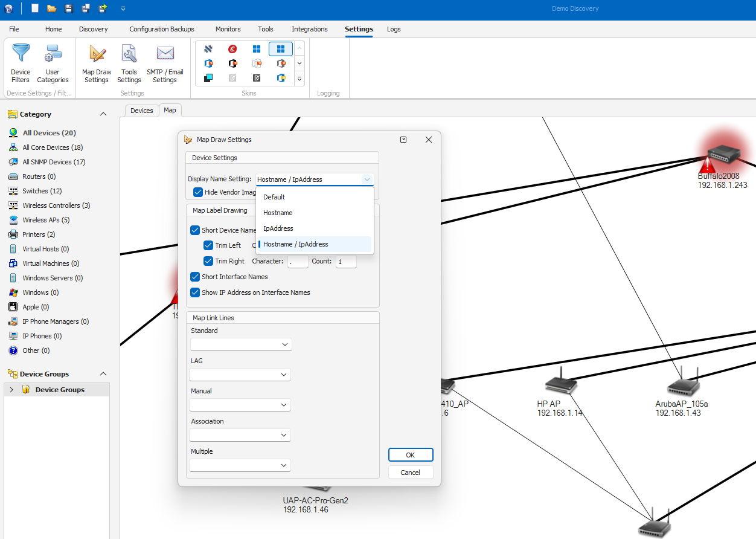Viewport: 756px width, 539px height.
Task: Select All Devices (20) category
Action: [x=50, y=133]
